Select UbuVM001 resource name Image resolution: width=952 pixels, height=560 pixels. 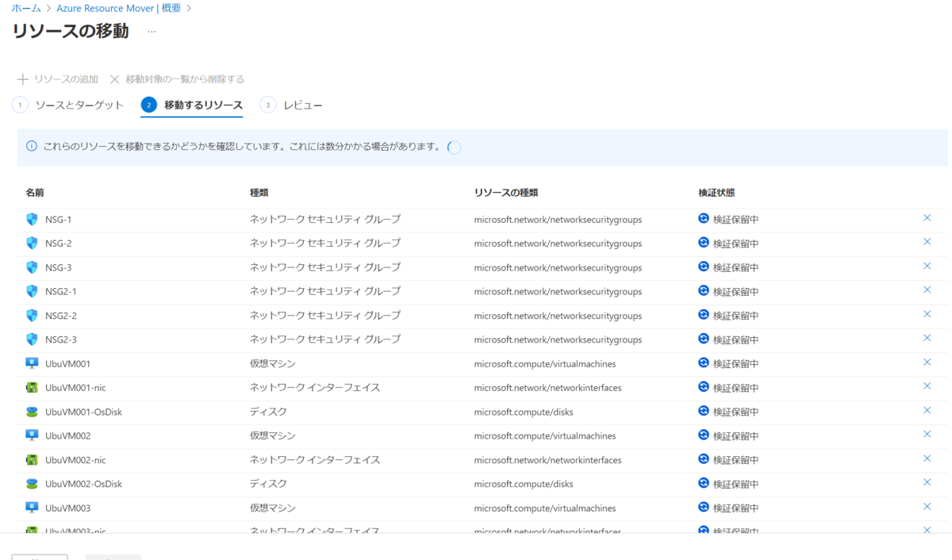click(68, 364)
